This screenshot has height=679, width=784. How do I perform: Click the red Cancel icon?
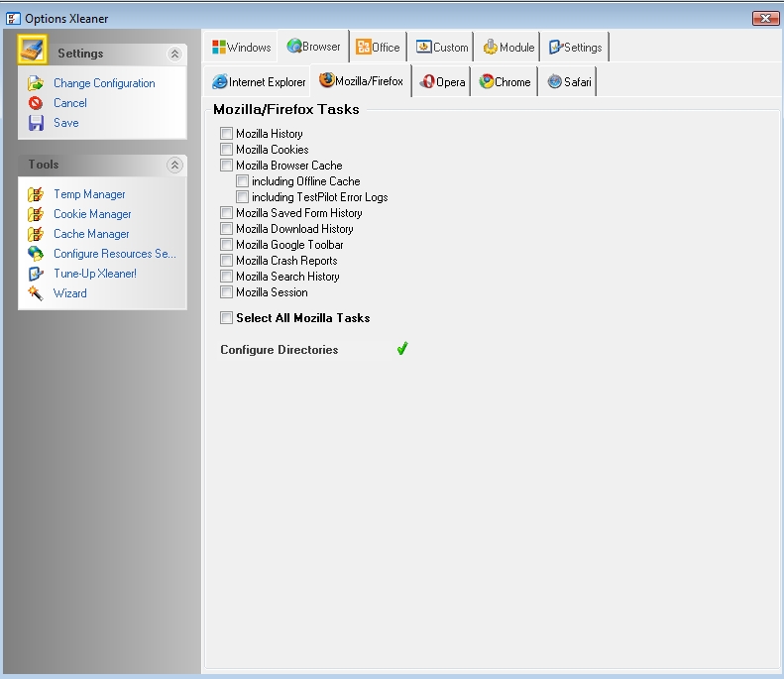click(x=36, y=103)
